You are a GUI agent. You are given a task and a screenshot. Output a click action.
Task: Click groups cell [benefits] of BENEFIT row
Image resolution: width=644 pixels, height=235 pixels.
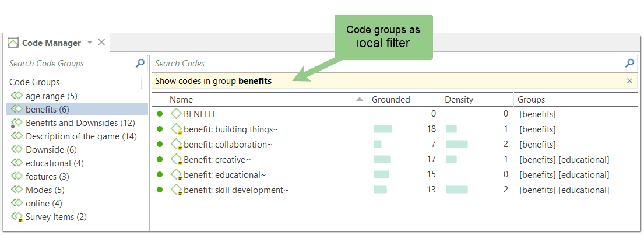tap(537, 114)
